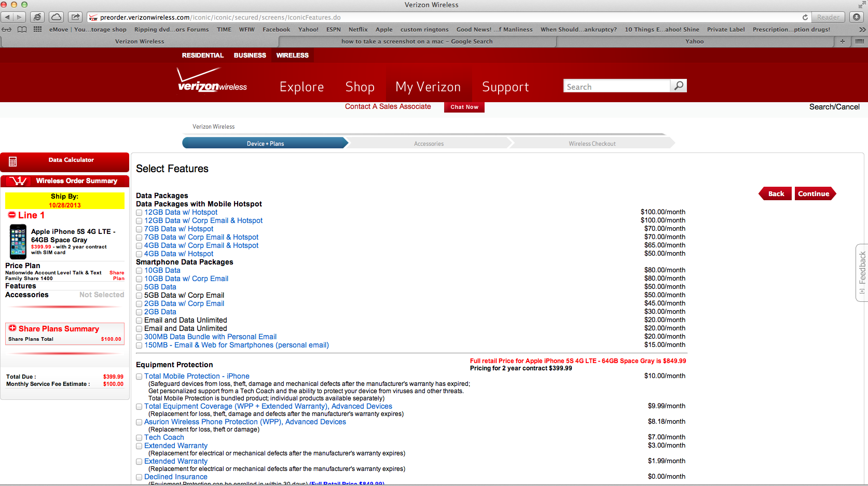Viewport: 868px width, 486px height.
Task: Click Data Calculator icon
Action: (x=13, y=161)
